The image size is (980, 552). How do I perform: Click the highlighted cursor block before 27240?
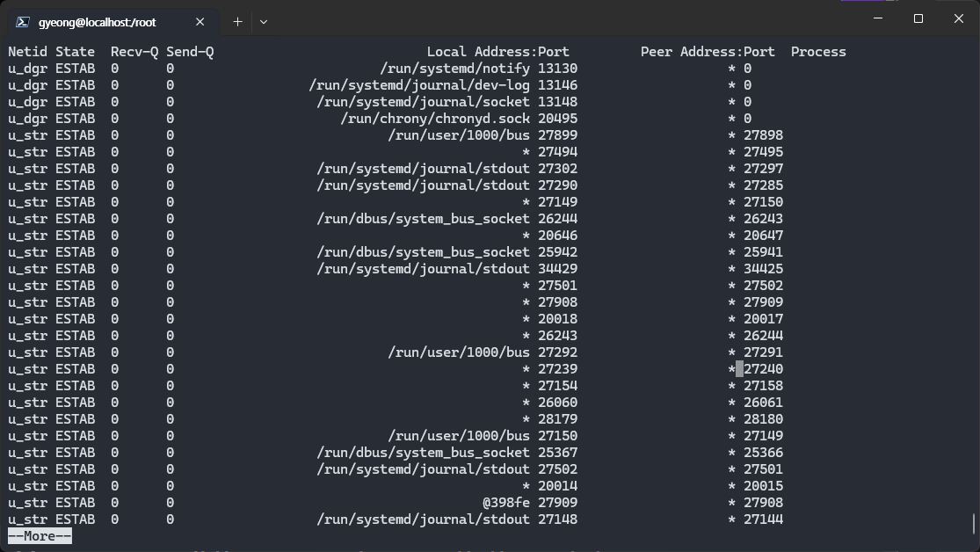[739, 369]
